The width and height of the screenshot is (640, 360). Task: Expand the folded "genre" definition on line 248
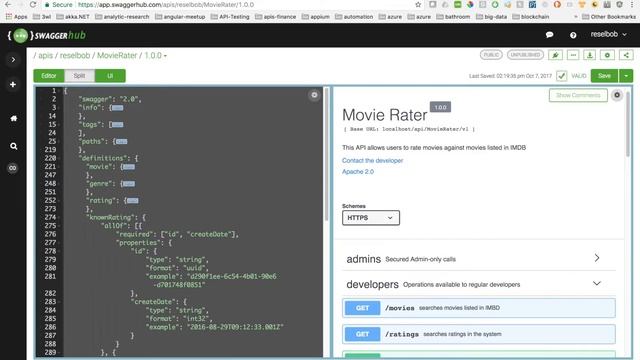pyautogui.click(x=129, y=184)
